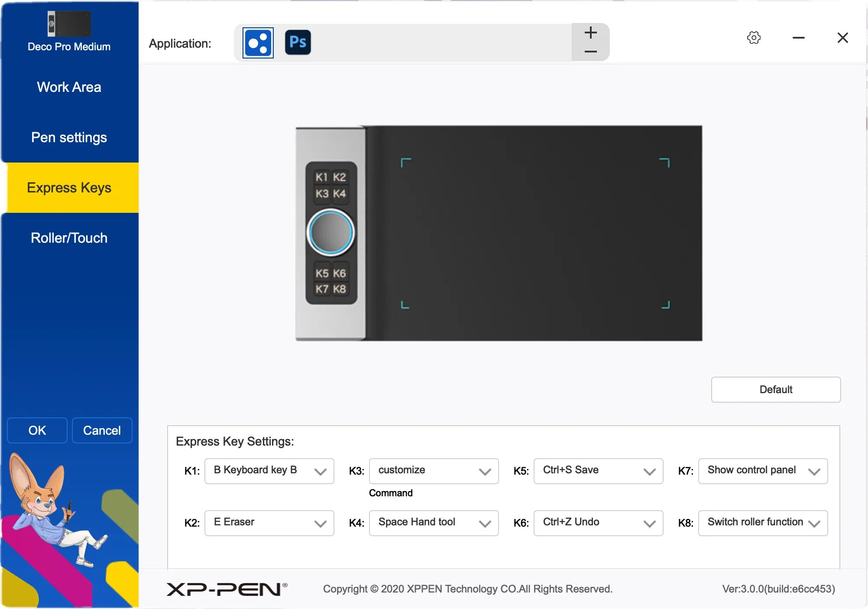Select the default all-applications profile icon

tap(258, 42)
